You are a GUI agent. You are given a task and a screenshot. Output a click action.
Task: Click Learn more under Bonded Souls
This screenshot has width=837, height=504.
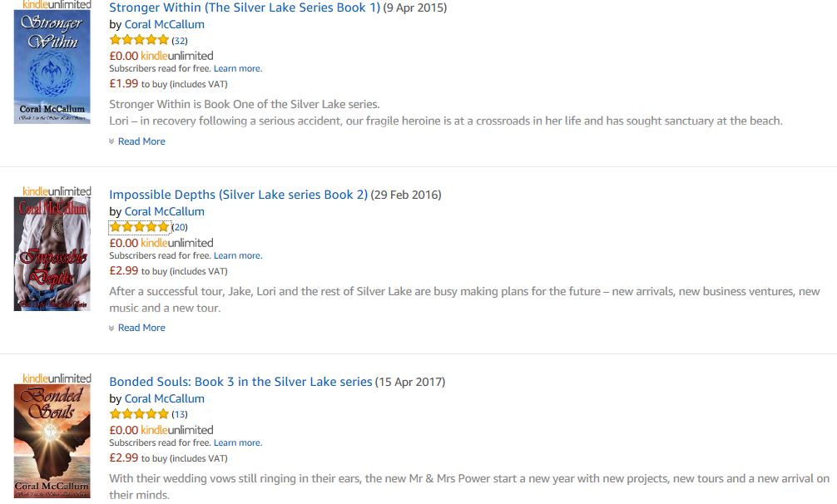pos(238,443)
